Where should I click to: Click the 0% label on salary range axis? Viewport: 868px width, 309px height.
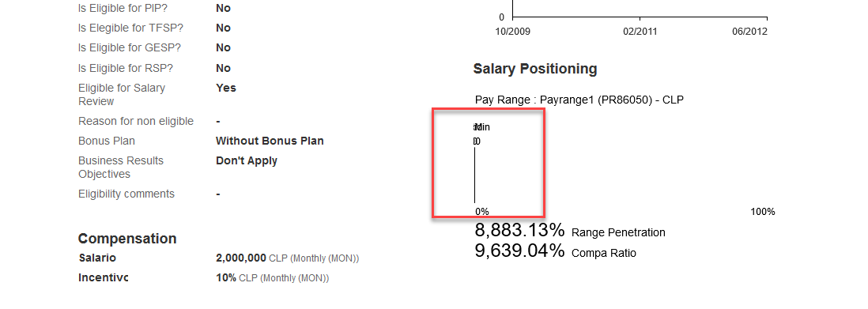click(481, 212)
